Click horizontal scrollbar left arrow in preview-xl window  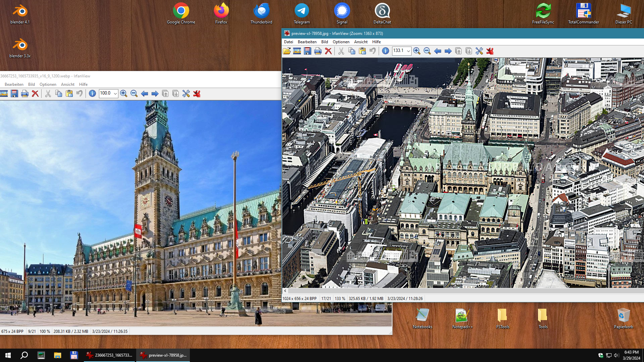pyautogui.click(x=285, y=291)
